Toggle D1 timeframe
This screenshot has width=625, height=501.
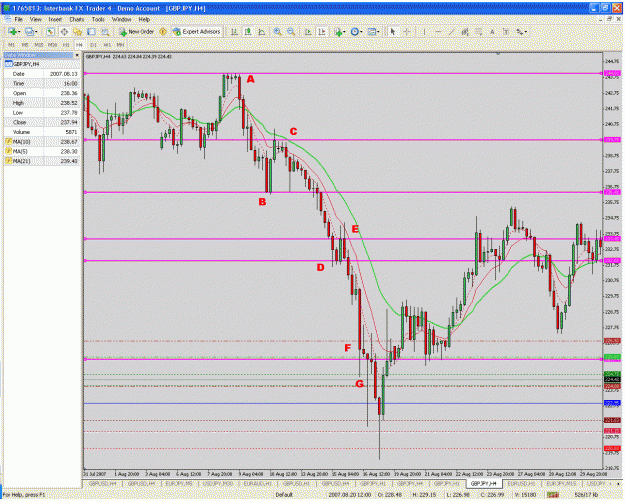tap(93, 45)
